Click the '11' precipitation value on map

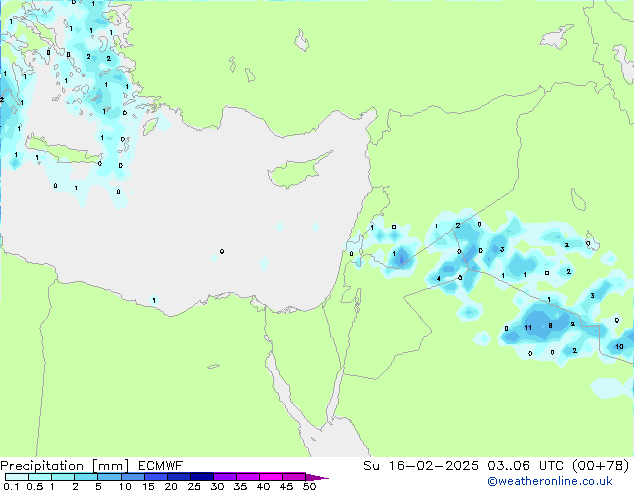[528, 327]
